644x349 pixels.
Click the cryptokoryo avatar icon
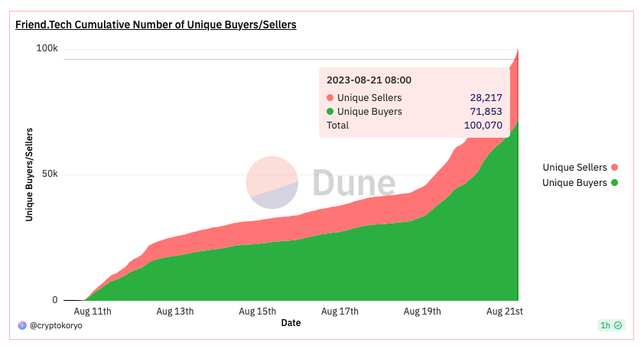(22, 325)
